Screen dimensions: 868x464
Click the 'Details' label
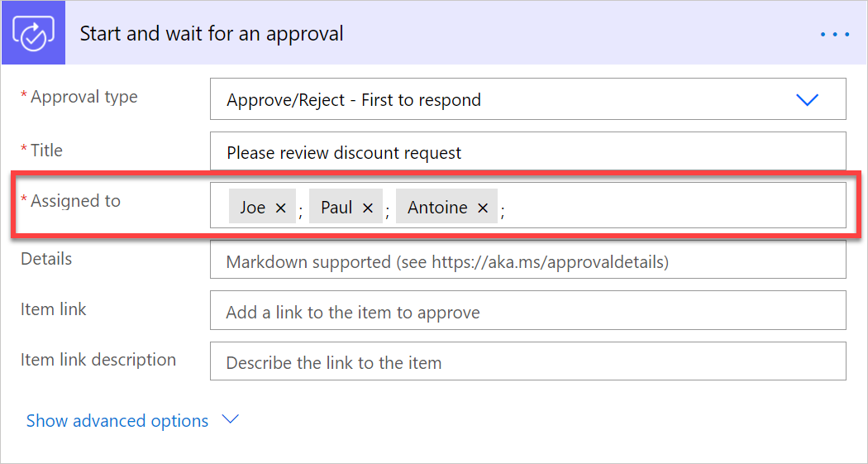click(x=46, y=259)
